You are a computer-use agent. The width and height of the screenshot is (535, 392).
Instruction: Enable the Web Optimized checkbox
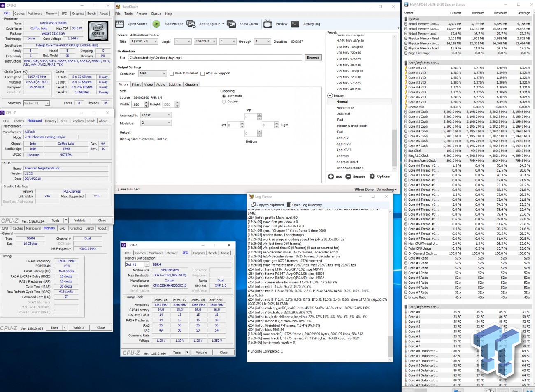(172, 74)
